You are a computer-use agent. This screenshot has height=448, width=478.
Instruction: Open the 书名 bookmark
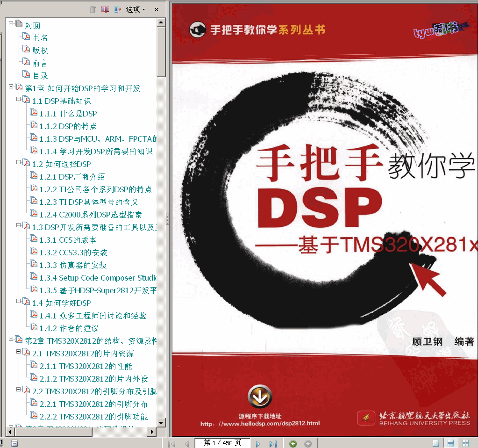pos(40,38)
